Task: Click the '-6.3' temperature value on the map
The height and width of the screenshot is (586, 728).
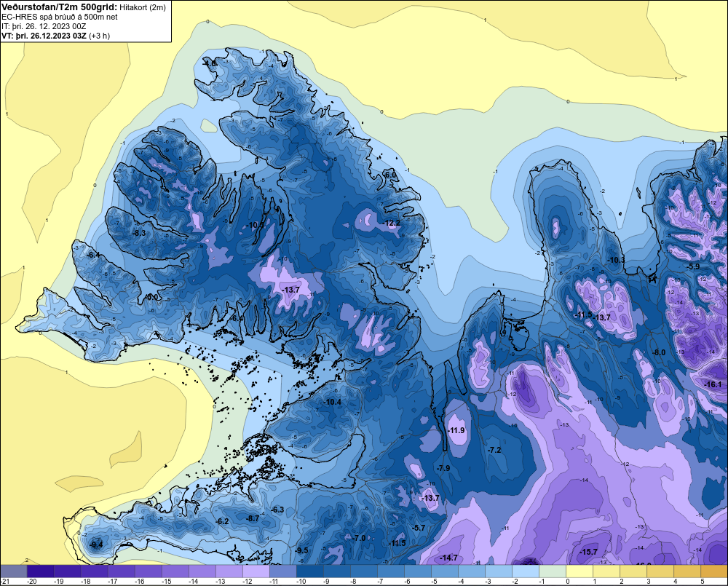Action: [x=277, y=510]
